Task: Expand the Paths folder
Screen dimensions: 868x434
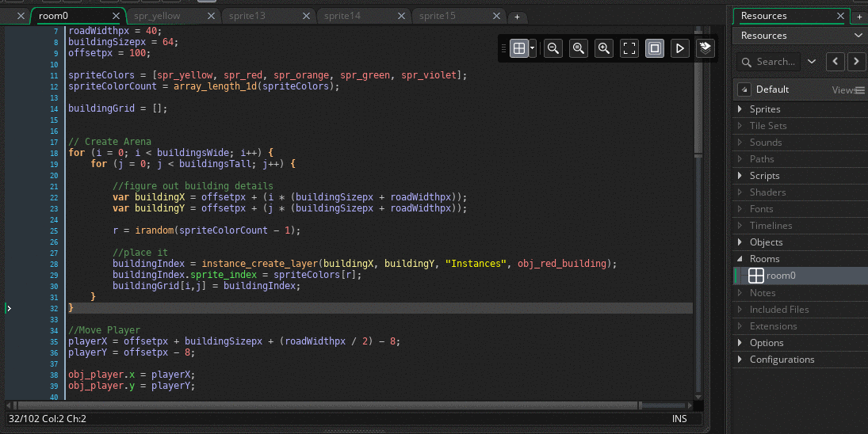Action: [x=740, y=158]
